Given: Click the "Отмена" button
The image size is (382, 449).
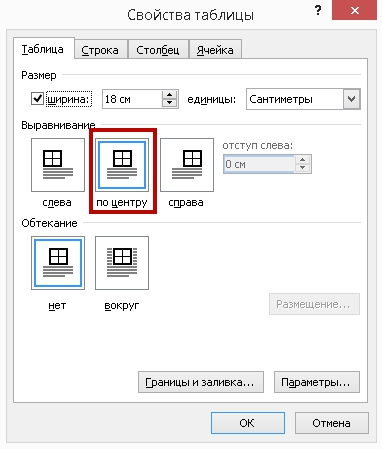Looking at the screenshot, I should pyautogui.click(x=332, y=423).
